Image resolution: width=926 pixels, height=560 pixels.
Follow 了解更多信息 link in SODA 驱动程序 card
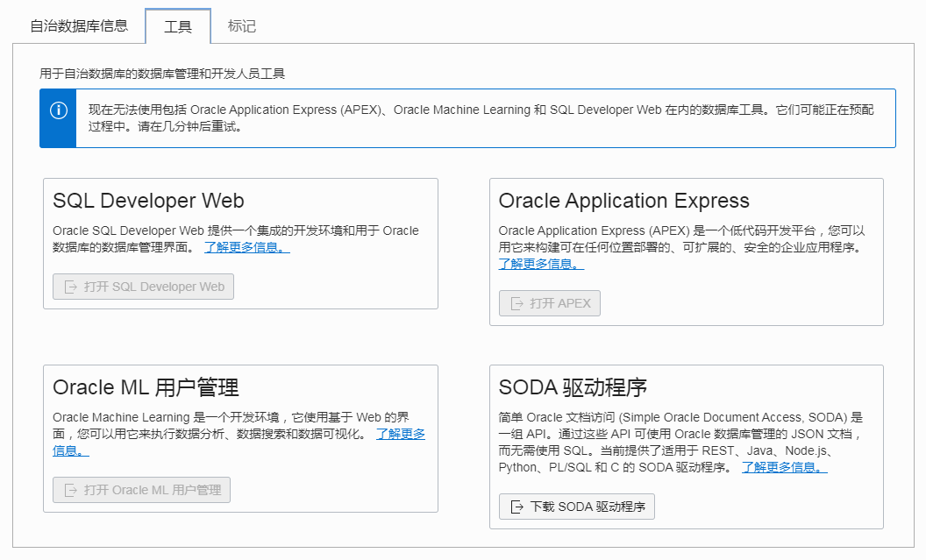pos(783,467)
